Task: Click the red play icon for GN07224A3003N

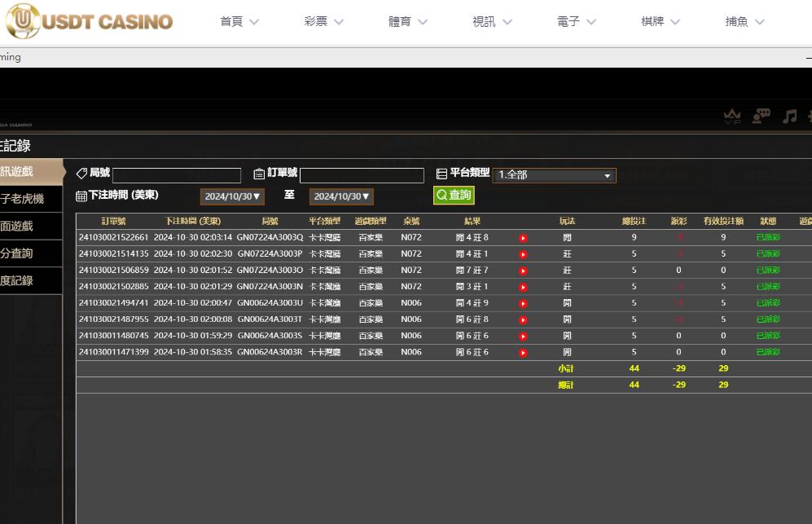Action: tap(523, 287)
